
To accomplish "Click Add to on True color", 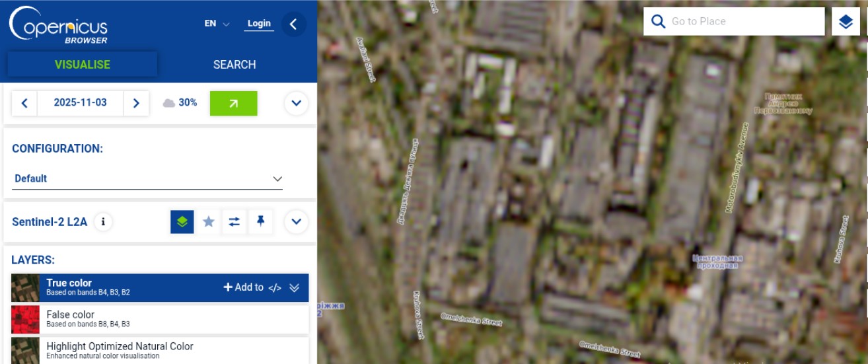I will coord(244,287).
